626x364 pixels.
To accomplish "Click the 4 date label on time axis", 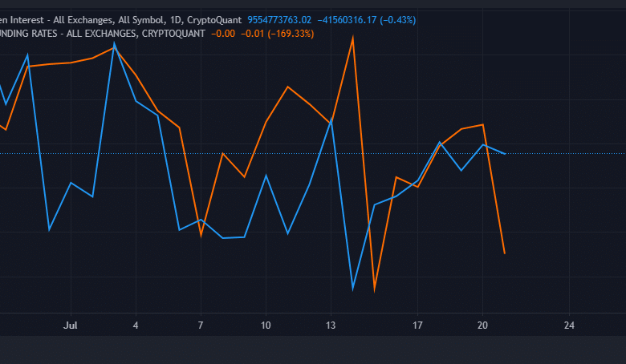I will coord(136,326).
